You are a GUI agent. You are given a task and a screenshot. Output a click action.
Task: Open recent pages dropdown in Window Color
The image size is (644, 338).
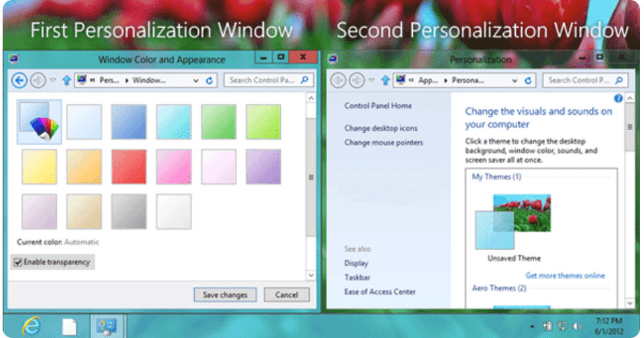53,81
